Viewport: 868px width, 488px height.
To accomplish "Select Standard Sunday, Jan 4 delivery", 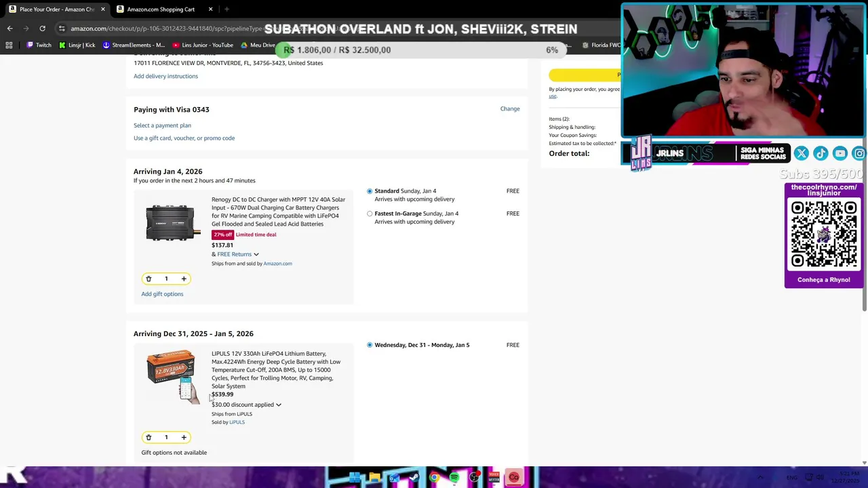I will click(370, 191).
